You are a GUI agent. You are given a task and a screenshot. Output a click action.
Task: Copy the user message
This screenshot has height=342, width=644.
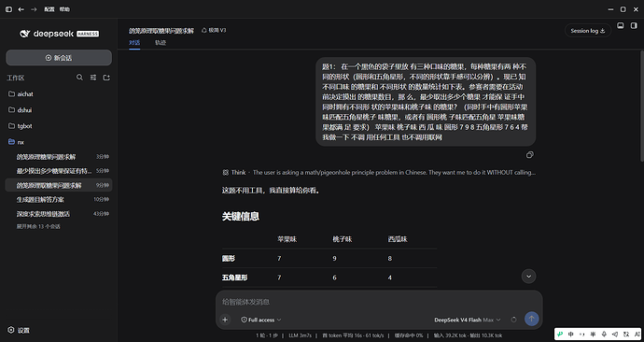pos(530,155)
